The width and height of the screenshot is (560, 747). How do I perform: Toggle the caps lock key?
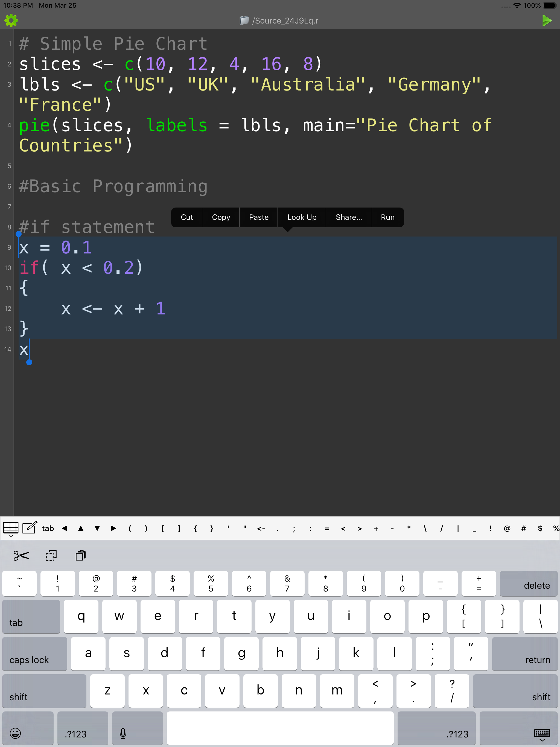34,654
